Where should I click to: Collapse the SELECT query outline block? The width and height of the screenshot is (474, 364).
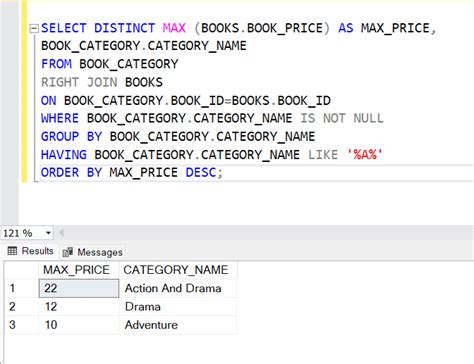coord(34,29)
